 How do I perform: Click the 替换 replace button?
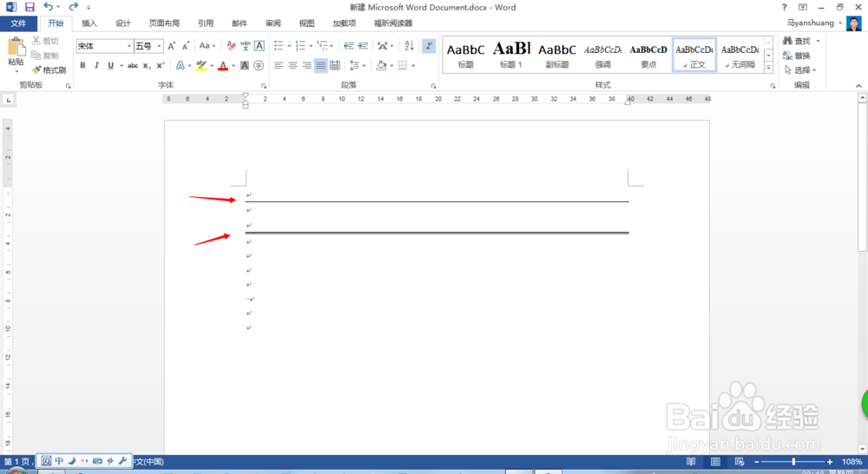tap(797, 56)
